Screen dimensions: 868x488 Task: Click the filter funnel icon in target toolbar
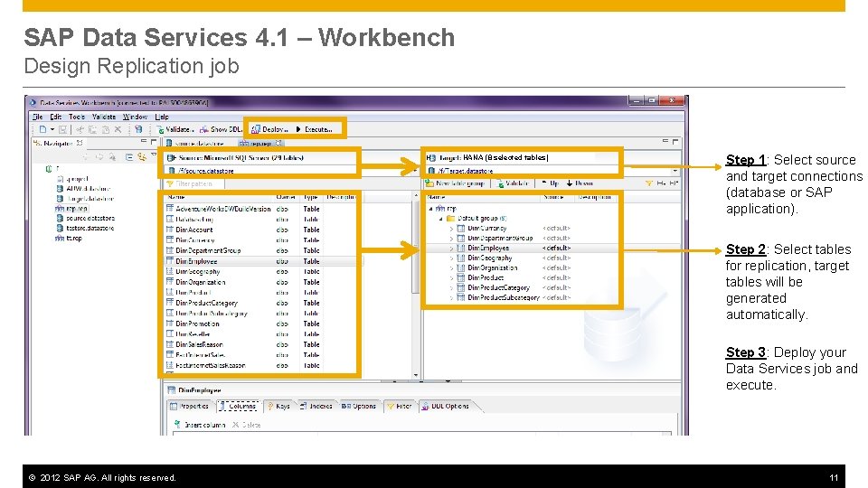[x=648, y=183]
